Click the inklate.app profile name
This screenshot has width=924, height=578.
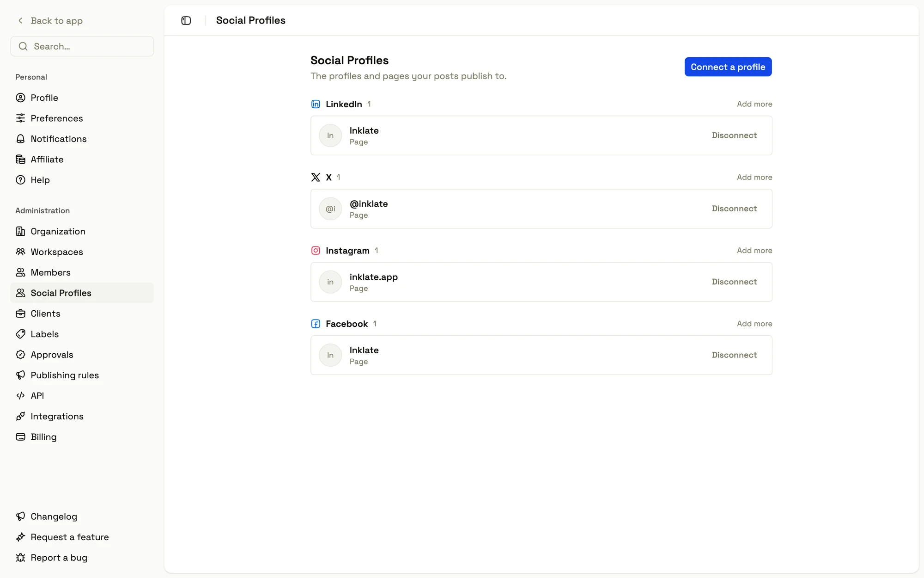pyautogui.click(x=373, y=277)
